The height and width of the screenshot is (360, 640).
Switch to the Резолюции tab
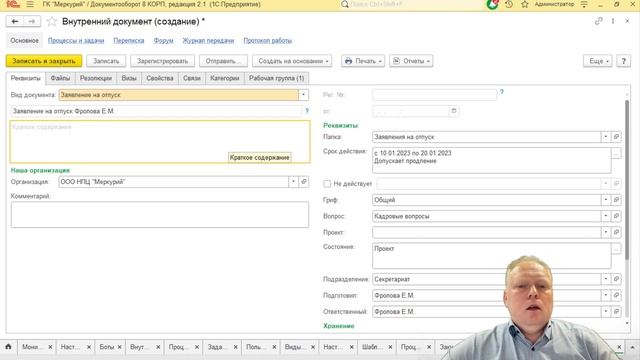(x=96, y=78)
